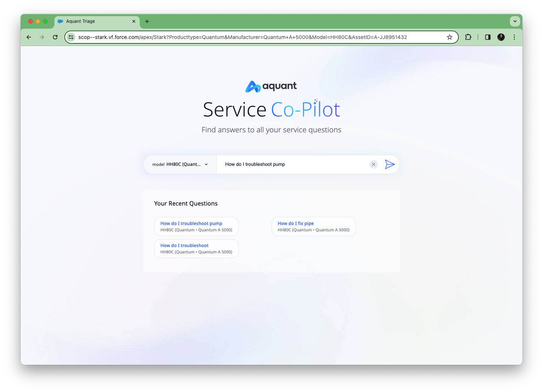The image size is (543, 392).
Task: Toggle the browser side panel
Action: tap(487, 37)
